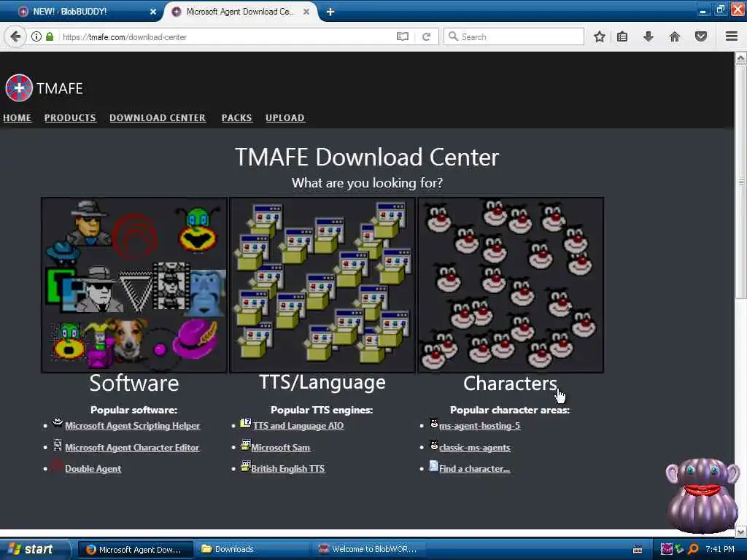Click the Characters heading
The width and height of the screenshot is (747, 560).
[x=510, y=384]
